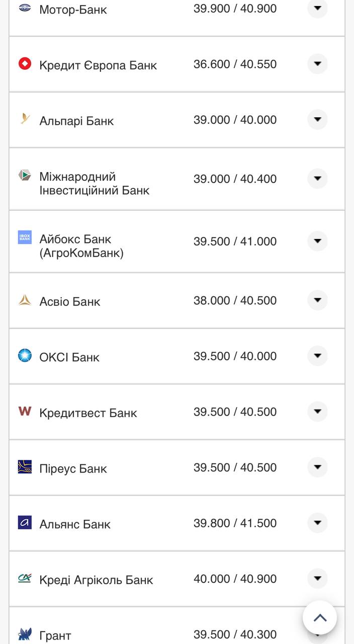
Task: Select the Кредитвест Банк rate 39.500 / 40.500
Action: point(235,412)
